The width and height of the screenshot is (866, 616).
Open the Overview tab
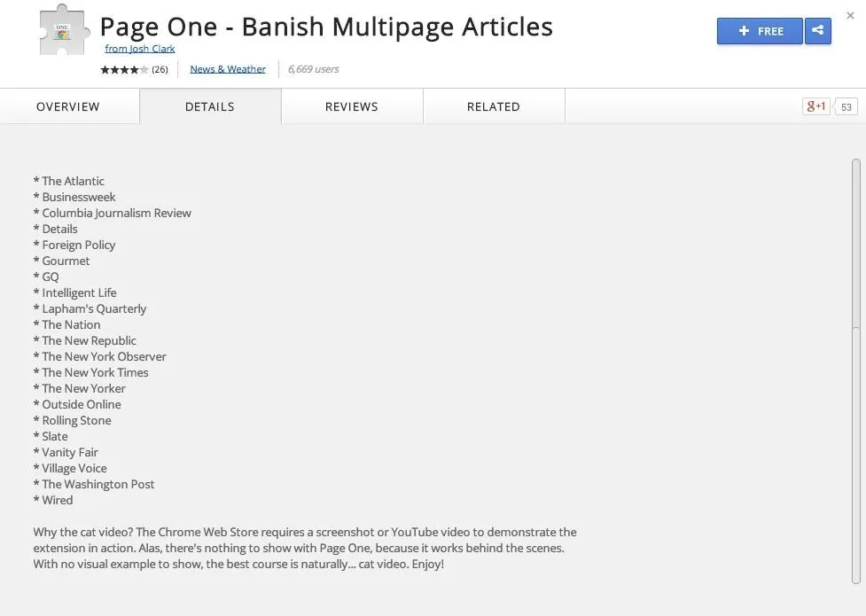pyautogui.click(x=68, y=106)
